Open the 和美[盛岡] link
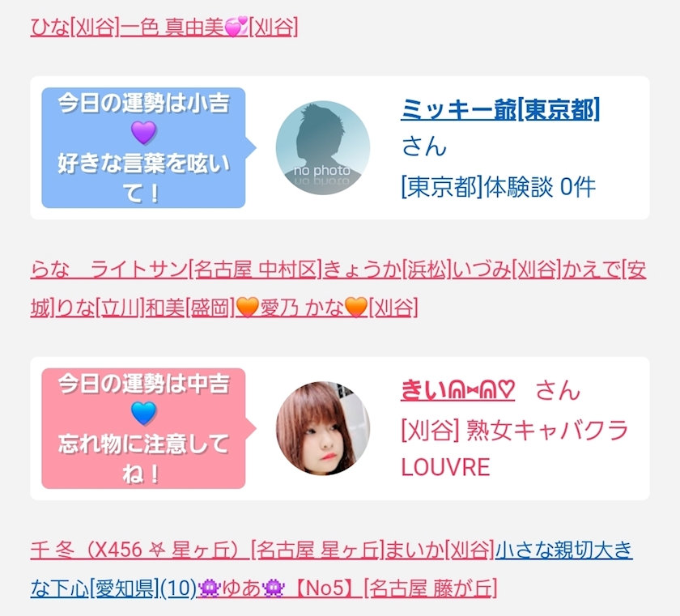Viewport: 680px width, 616px height. coord(190,308)
